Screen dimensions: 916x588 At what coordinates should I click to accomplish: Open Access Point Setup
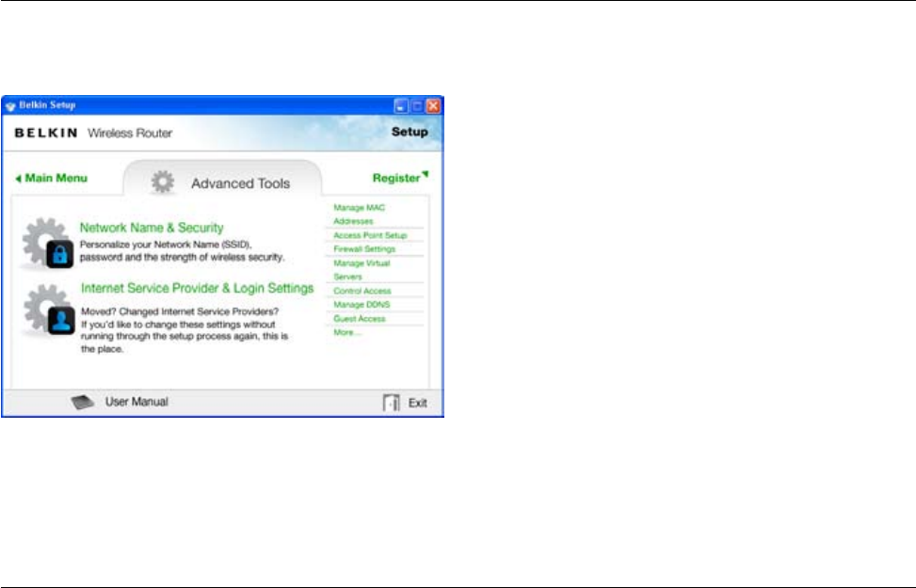(x=370, y=235)
